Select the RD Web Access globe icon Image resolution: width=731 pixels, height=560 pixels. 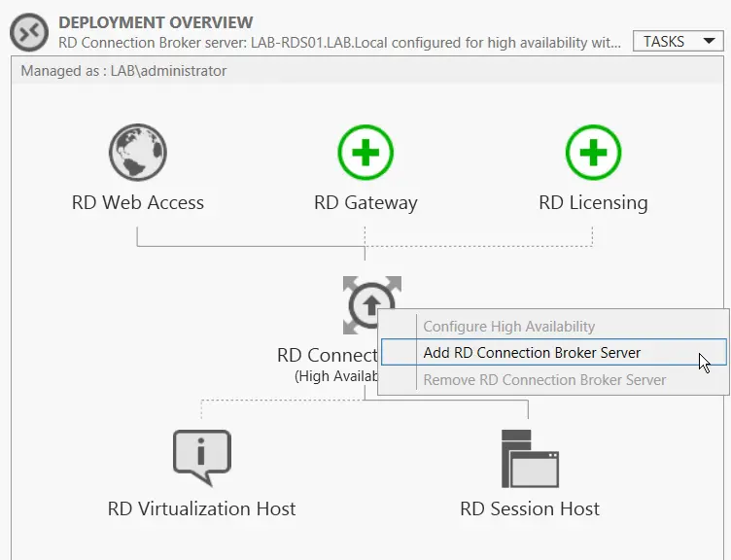137,155
